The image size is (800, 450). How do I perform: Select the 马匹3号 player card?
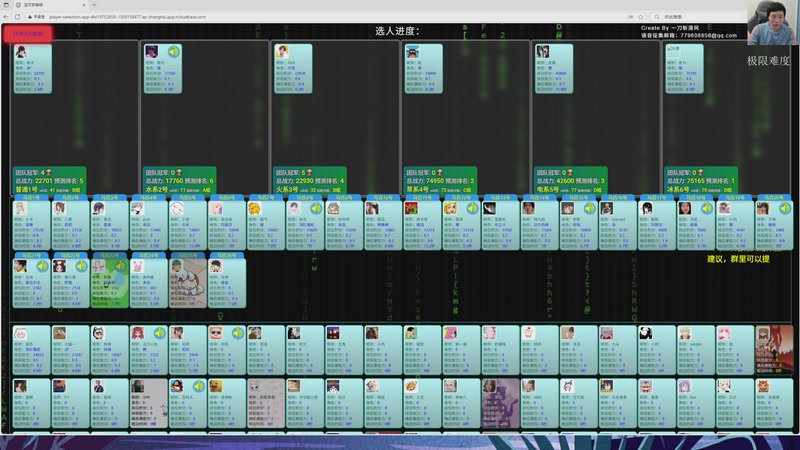pyautogui.click(x=109, y=226)
